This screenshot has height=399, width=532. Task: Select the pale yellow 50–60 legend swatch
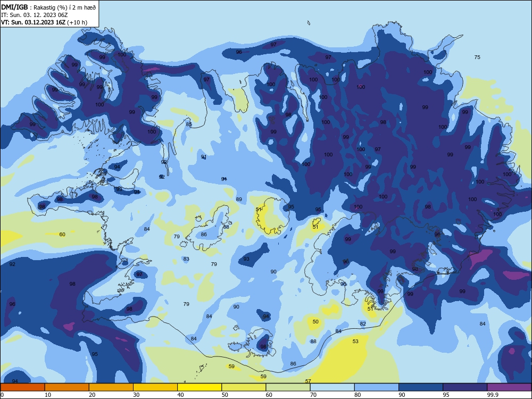(244, 387)
